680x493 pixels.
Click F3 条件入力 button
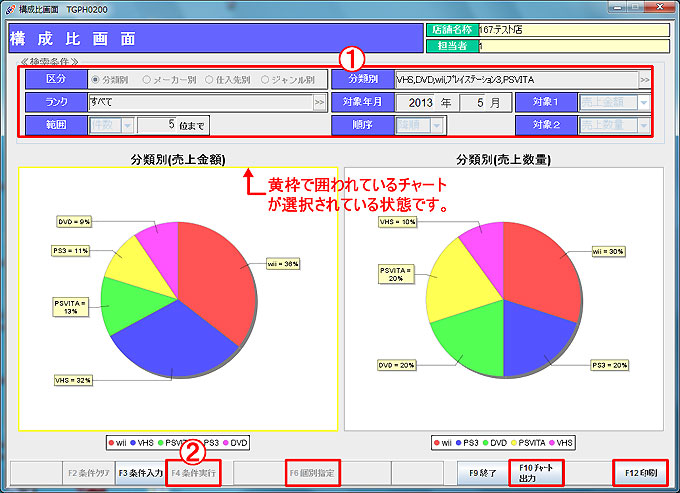point(141,473)
